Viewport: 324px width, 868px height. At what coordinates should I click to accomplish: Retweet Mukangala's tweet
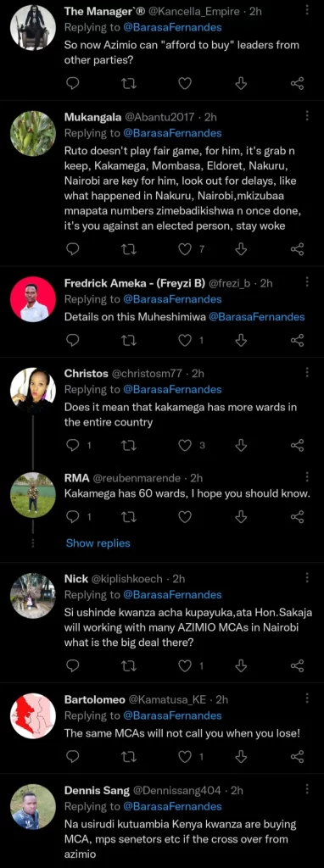click(x=127, y=249)
